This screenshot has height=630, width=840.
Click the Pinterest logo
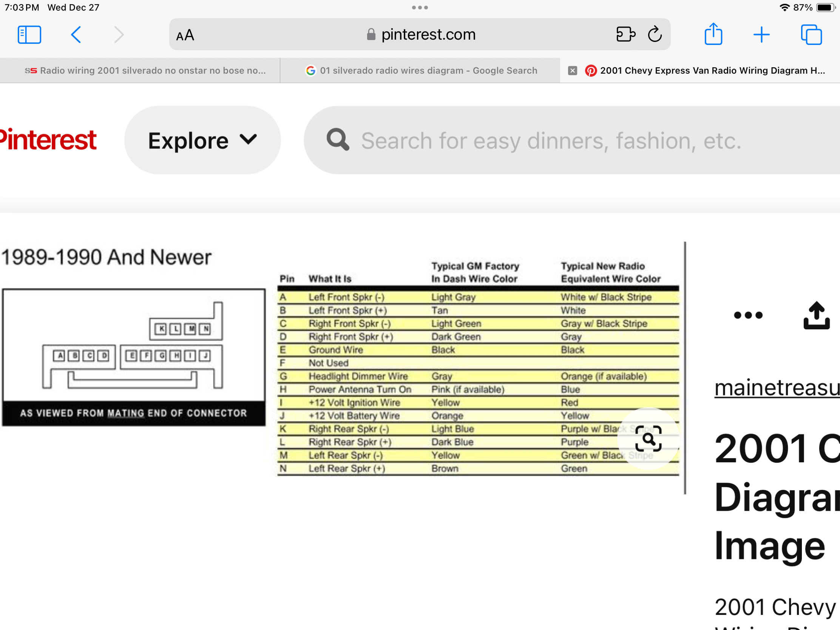pyautogui.click(x=48, y=140)
